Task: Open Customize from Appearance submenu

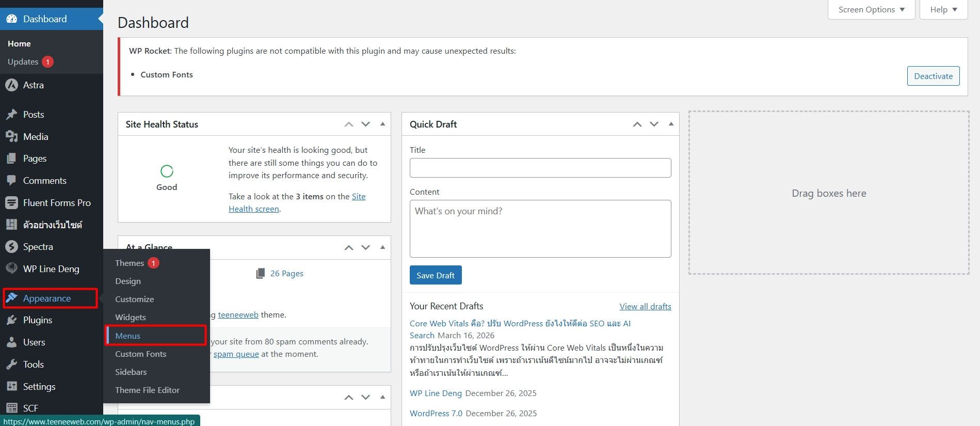Action: tap(135, 299)
